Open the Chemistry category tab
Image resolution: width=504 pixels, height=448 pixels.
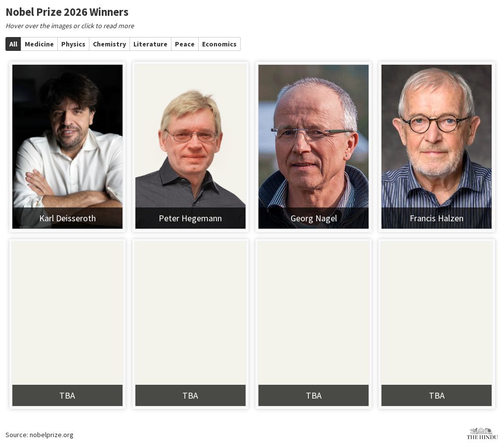109,44
